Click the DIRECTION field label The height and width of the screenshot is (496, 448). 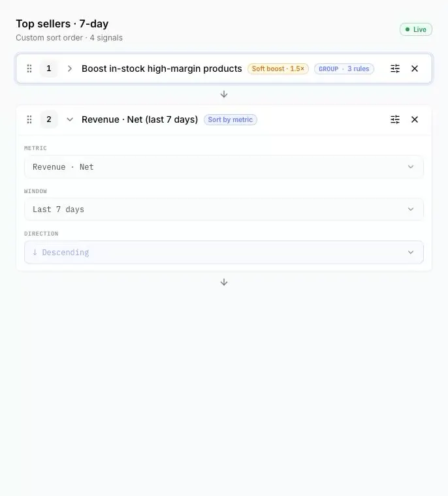tap(41, 234)
